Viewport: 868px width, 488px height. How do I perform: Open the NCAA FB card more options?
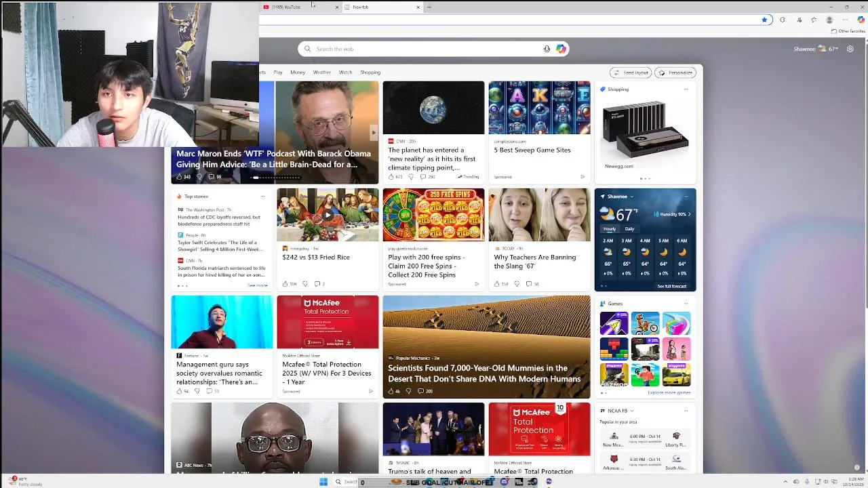pos(686,411)
